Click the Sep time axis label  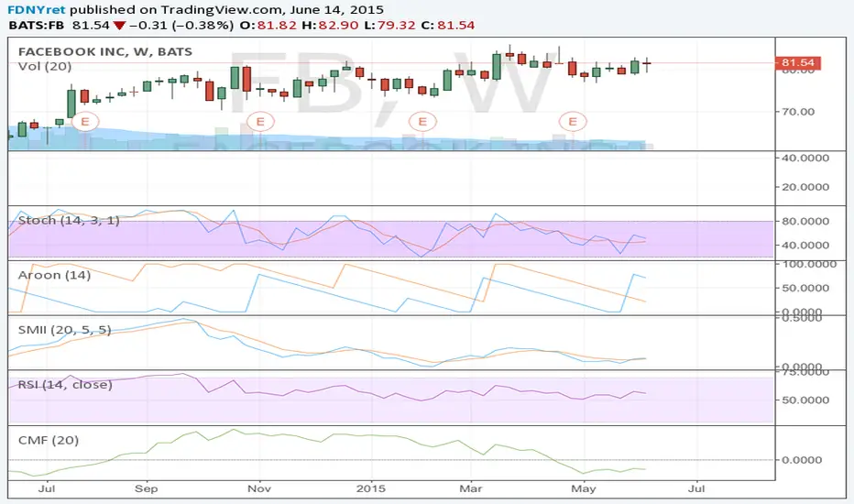point(146,488)
